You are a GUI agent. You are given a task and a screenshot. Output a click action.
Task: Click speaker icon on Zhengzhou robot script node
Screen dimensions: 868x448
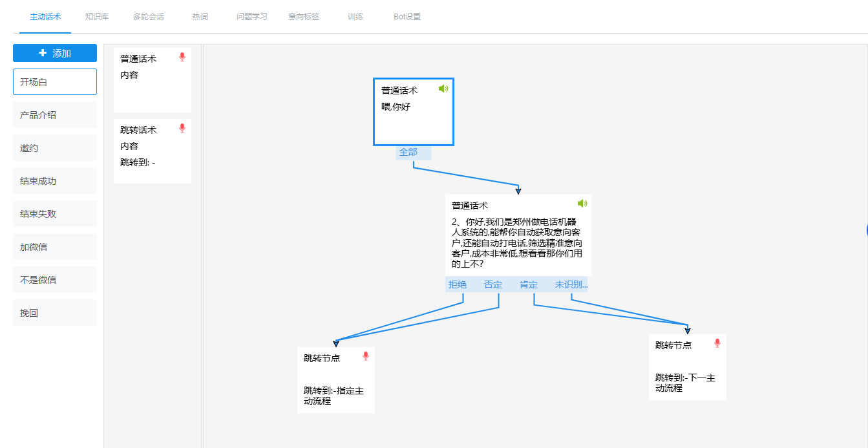coord(582,204)
